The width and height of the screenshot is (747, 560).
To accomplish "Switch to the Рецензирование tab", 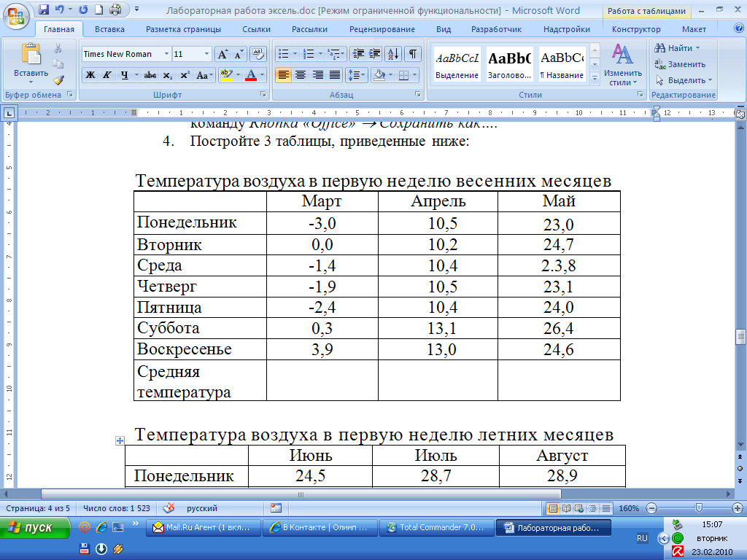I will coord(382,29).
